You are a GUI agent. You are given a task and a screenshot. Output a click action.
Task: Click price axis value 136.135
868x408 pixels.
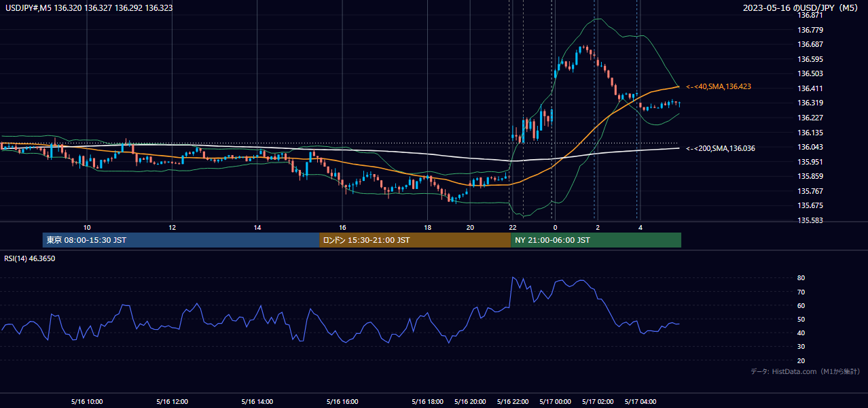point(810,133)
